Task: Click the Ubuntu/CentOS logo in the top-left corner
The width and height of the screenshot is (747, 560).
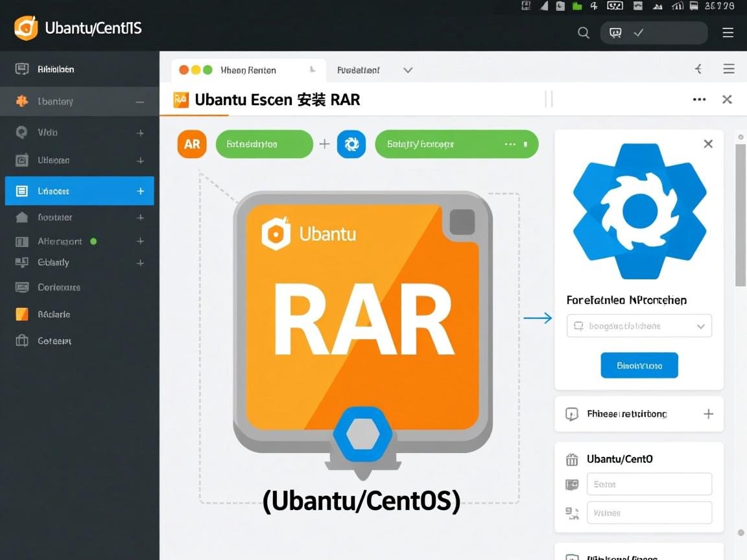Action: click(27, 28)
